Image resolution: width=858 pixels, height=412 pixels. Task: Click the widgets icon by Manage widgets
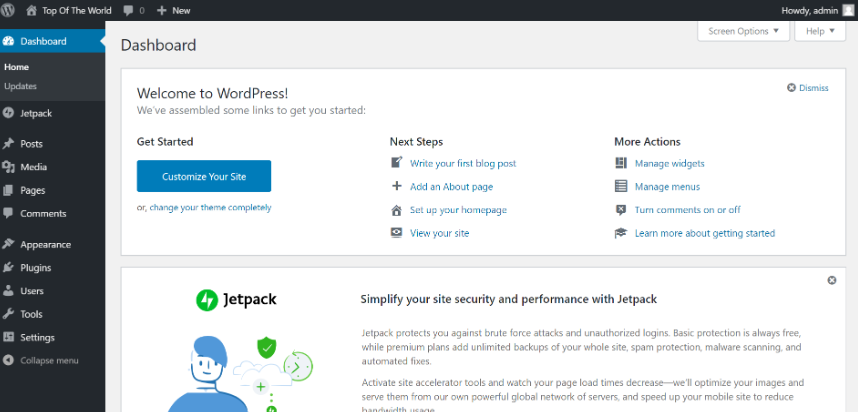[621, 163]
